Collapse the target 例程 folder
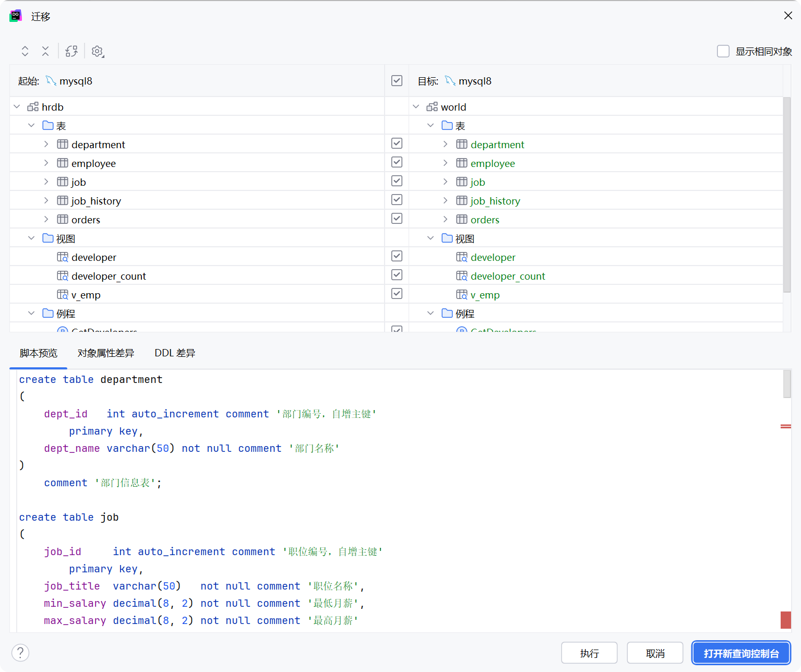Image resolution: width=801 pixels, height=672 pixels. 431,313
